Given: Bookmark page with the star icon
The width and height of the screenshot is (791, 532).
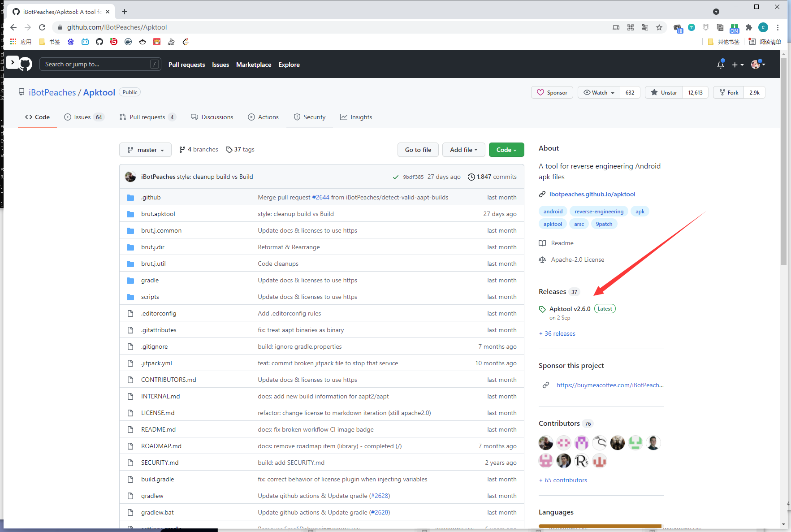Looking at the screenshot, I should click(x=659, y=27).
